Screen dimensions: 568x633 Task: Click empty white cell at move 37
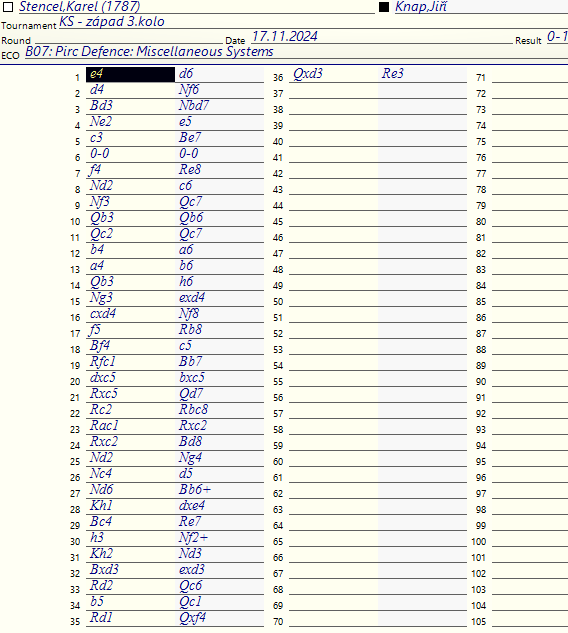pyautogui.click(x=333, y=91)
